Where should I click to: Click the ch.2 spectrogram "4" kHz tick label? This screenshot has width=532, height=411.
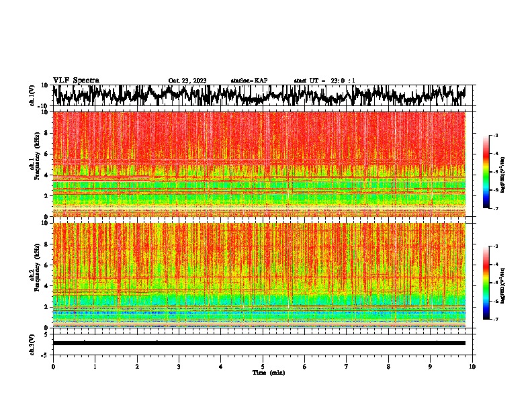pos(46,286)
